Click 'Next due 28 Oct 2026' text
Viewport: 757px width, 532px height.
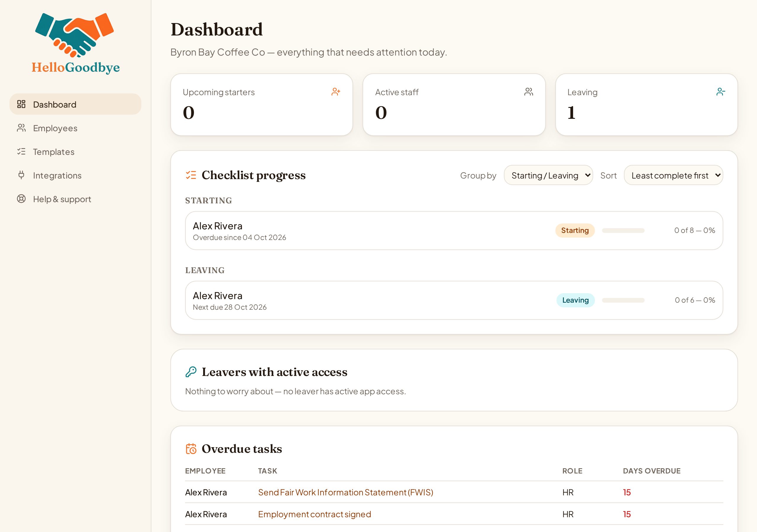pyautogui.click(x=230, y=307)
